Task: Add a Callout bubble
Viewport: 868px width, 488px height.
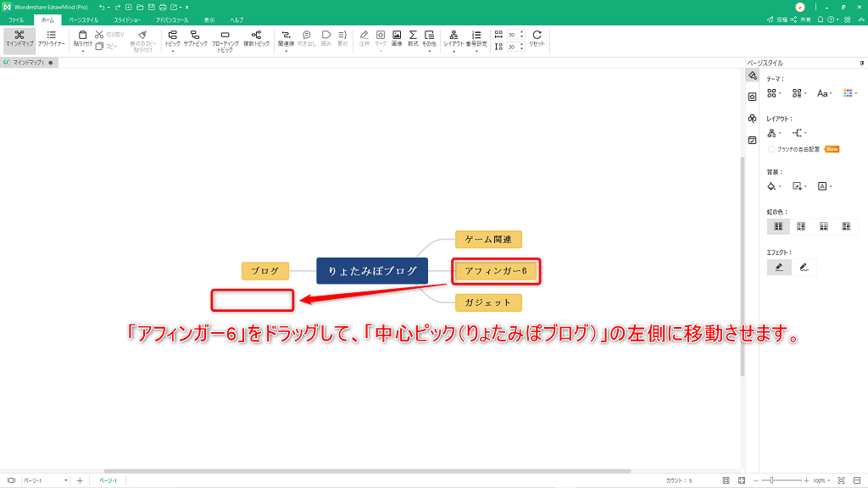Action: pyautogui.click(x=307, y=39)
